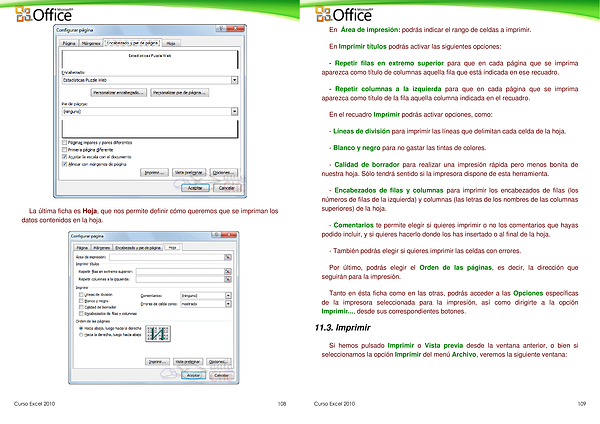The width and height of the screenshot is (600, 424).
Task: Tick the Líneas de división checkbox
Action: (81, 294)
